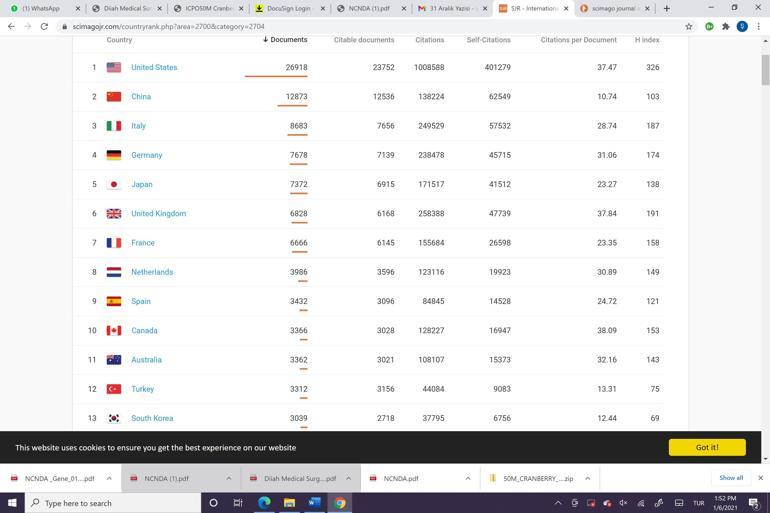Switch to the DocuSign Login tab
Image resolution: width=770 pixels, height=513 pixels.
(x=287, y=8)
